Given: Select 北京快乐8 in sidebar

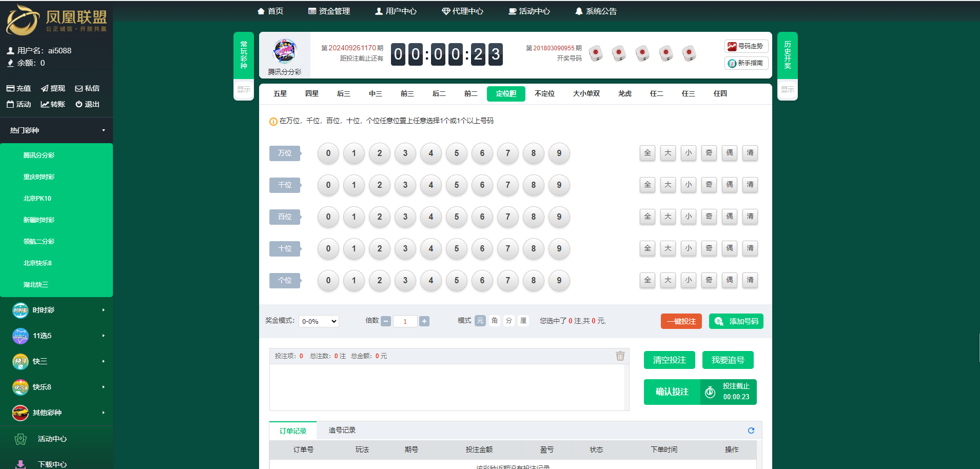Looking at the screenshot, I should [37, 263].
